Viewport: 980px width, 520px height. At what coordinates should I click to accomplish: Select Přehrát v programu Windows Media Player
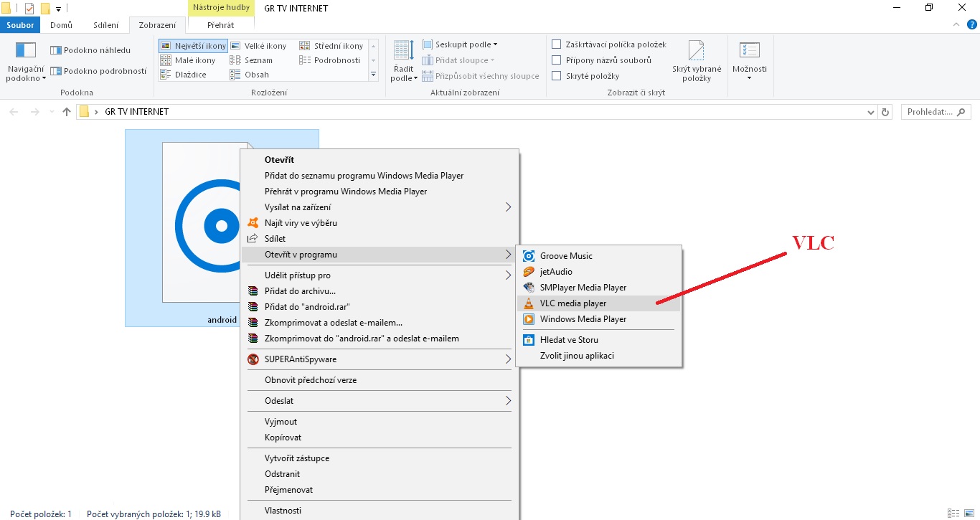[379, 192]
